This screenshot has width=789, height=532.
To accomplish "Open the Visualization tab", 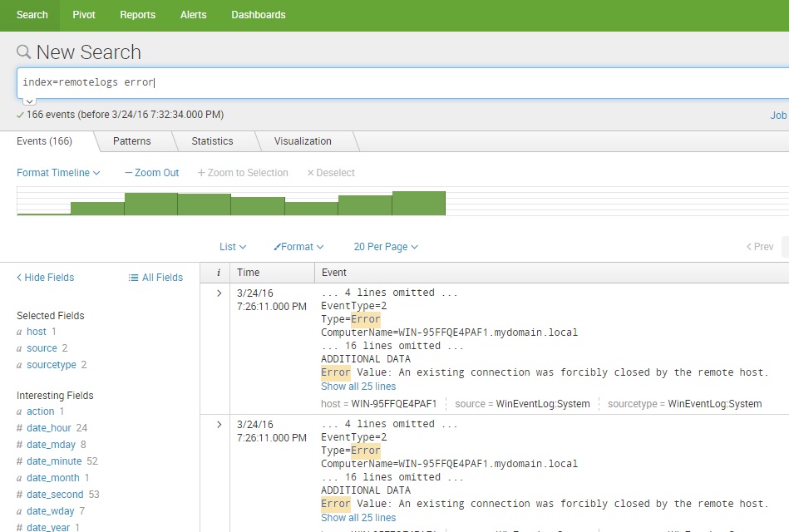I will (x=303, y=141).
